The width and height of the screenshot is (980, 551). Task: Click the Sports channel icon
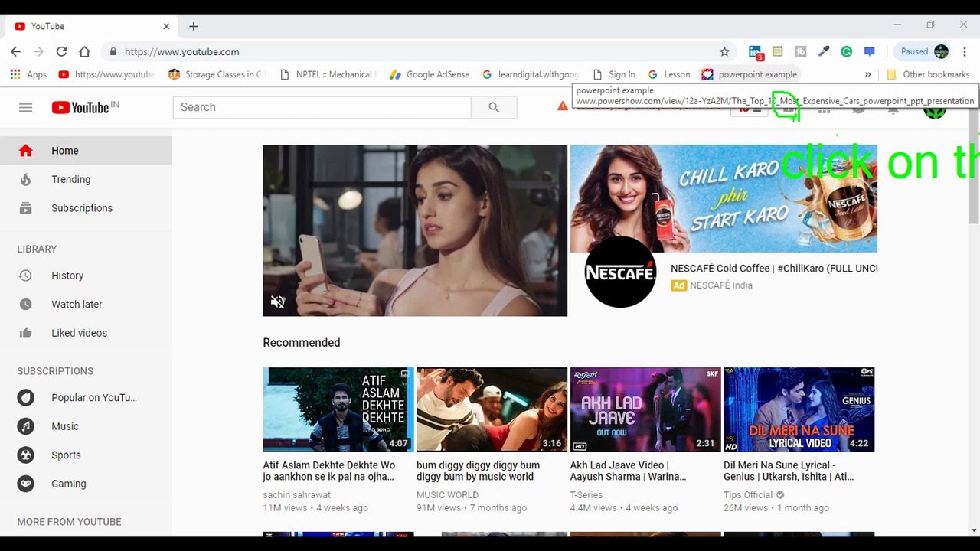coord(26,455)
